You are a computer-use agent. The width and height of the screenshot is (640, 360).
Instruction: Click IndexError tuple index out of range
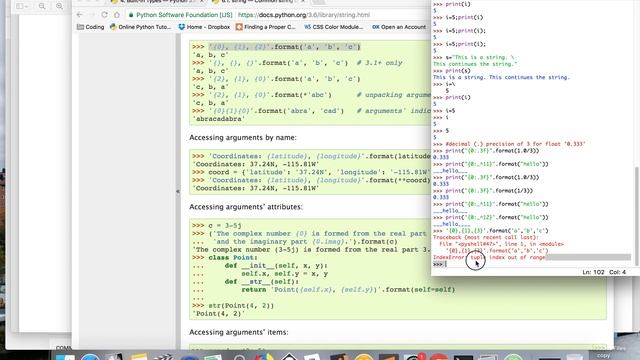click(489, 258)
